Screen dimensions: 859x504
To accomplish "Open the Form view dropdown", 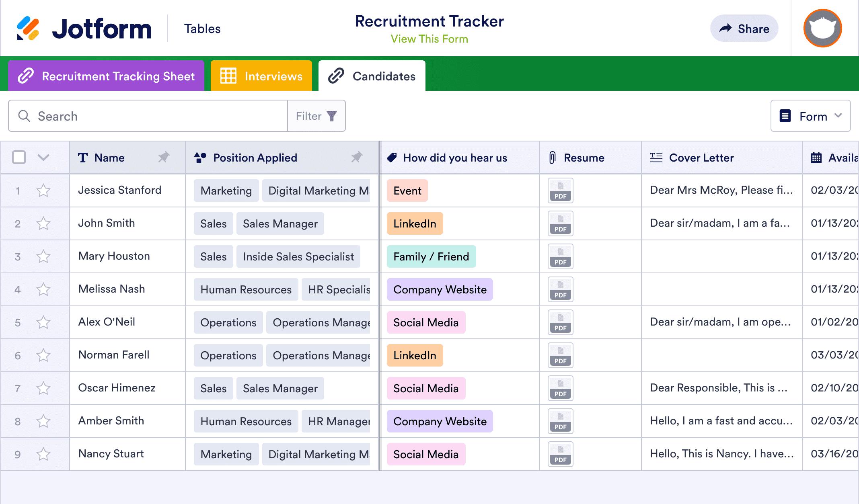I will coord(810,116).
